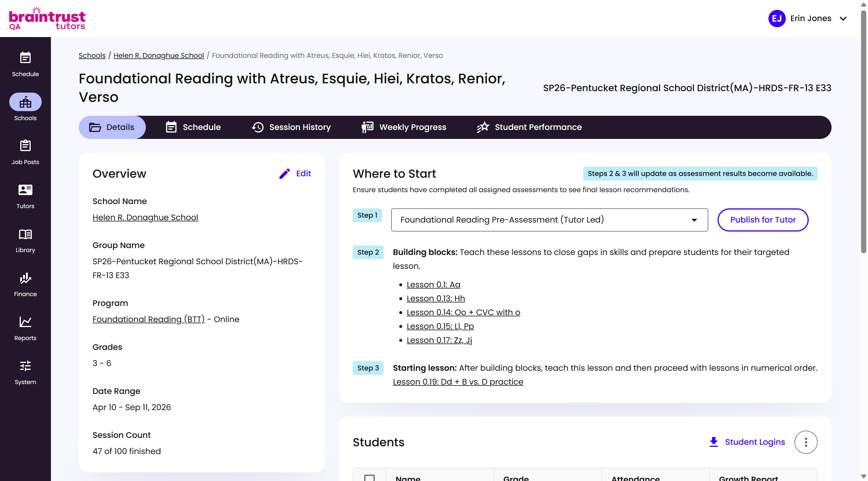Open the Finance chart icon
The image size is (868, 481).
[25, 278]
